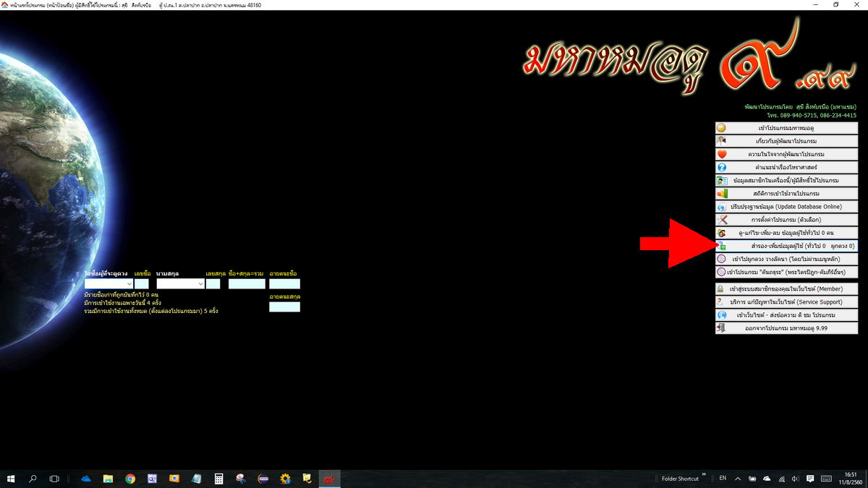868x488 pixels.
Task: Open ข้อมูลสมาชิกในเครื่องนี้ button
Action: 786,180
